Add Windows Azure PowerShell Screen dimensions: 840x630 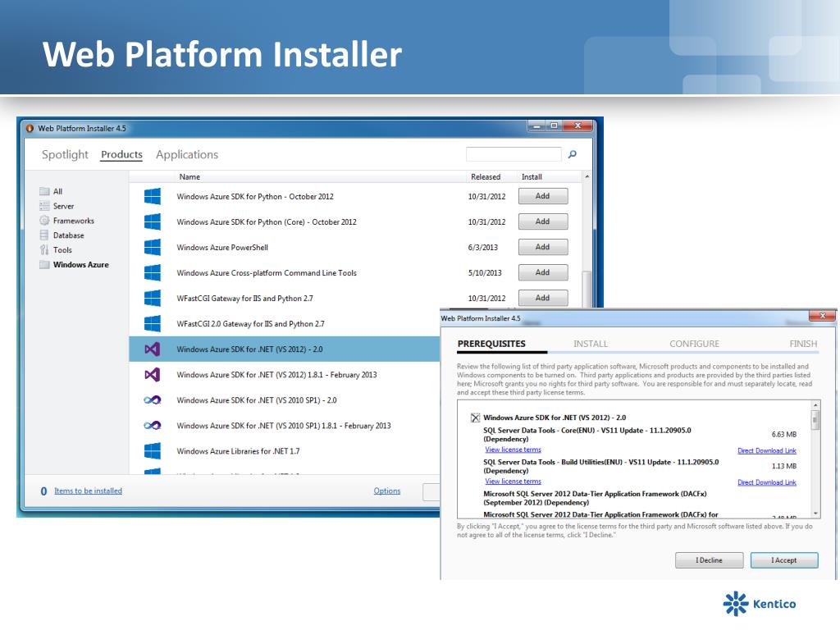point(543,247)
